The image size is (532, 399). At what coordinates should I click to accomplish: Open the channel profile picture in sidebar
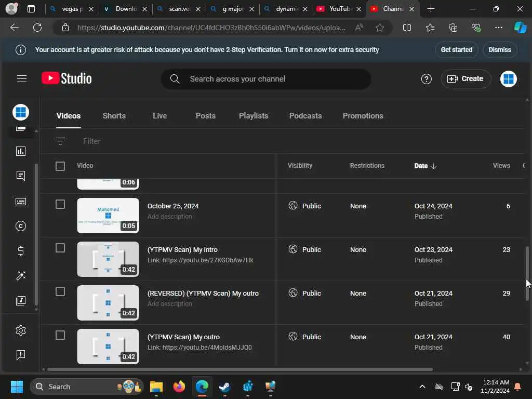pyautogui.click(x=21, y=112)
